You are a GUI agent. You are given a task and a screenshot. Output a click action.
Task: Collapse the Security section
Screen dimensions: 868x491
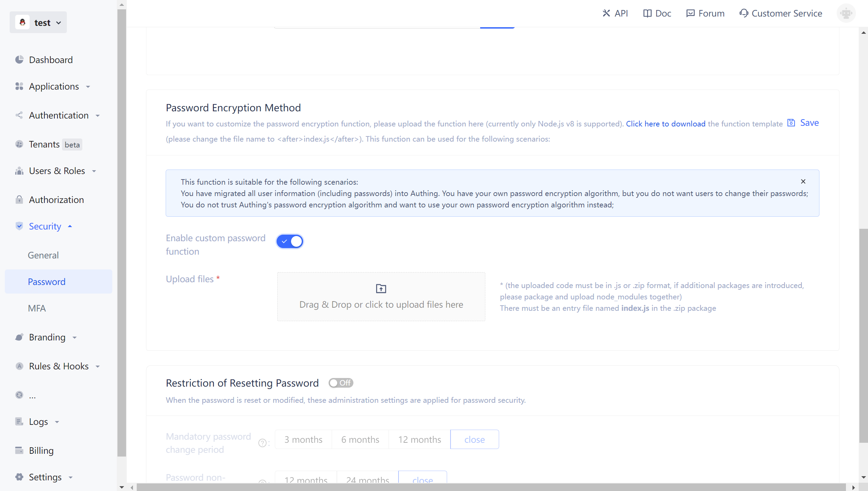tap(45, 226)
